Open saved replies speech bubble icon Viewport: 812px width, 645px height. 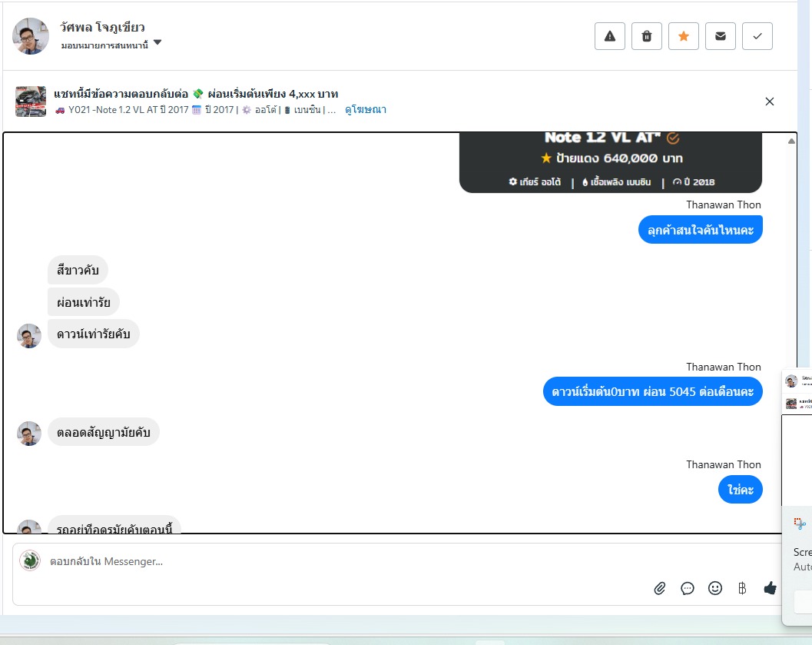tap(688, 588)
